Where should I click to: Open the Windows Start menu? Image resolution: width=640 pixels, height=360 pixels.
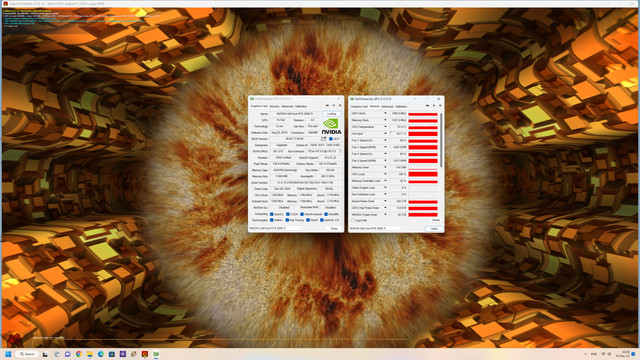(x=8, y=354)
